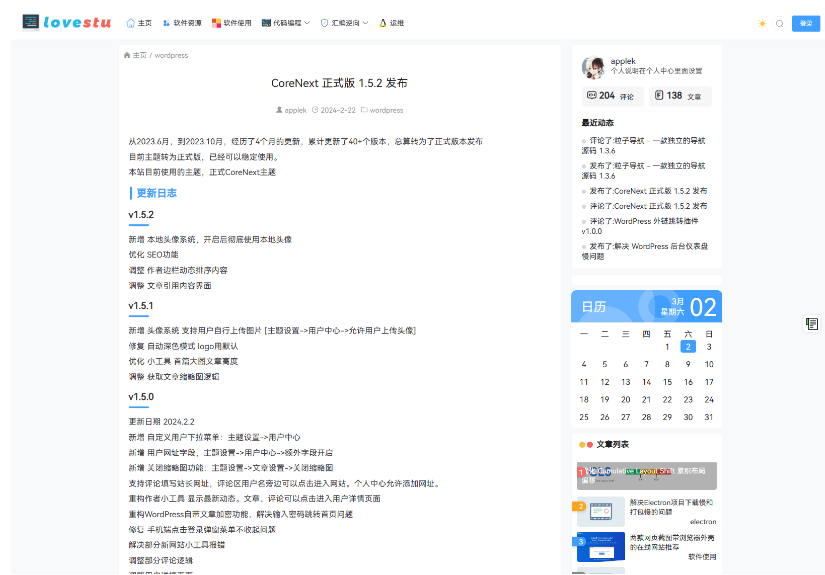825x575 pixels.
Task: Click the 最近动态 heading
Action: pos(597,123)
